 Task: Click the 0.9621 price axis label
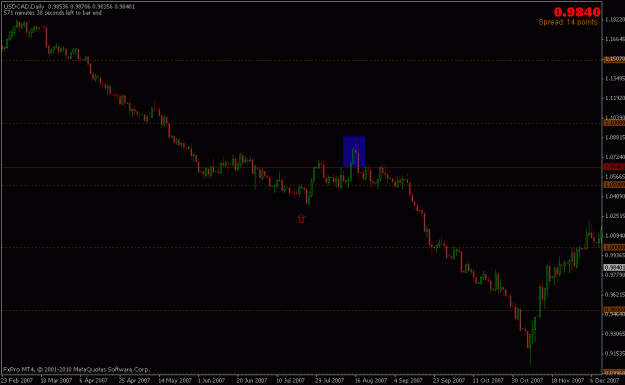(615, 295)
